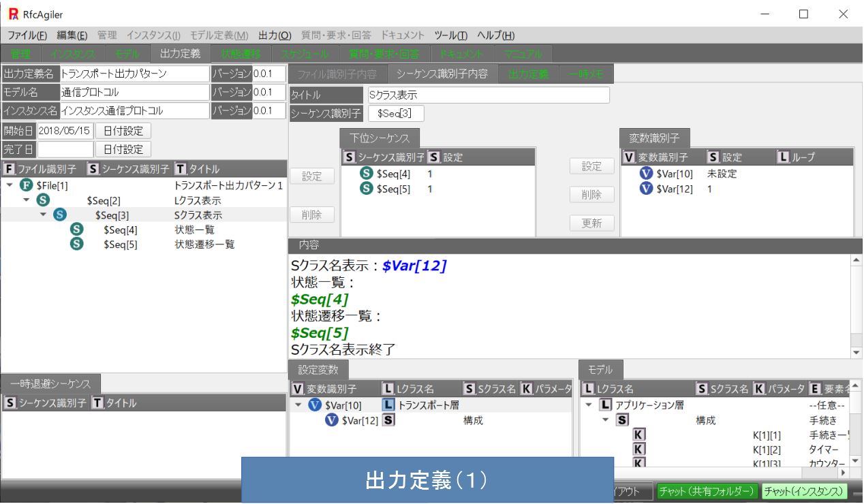Click the S icon of 状態遷移一覧 tree row
The width and height of the screenshot is (864, 504).
pos(76,244)
